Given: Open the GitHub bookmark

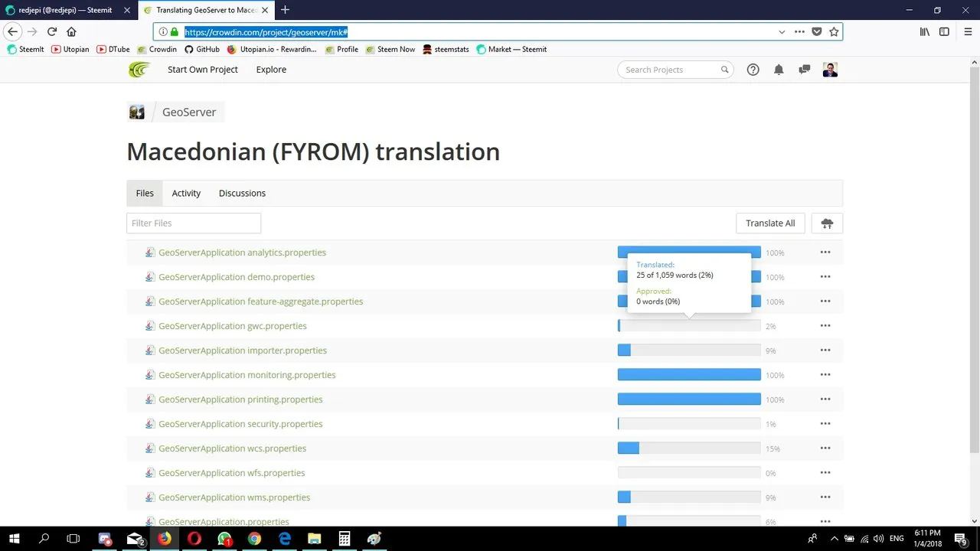Looking at the screenshot, I should (x=202, y=49).
